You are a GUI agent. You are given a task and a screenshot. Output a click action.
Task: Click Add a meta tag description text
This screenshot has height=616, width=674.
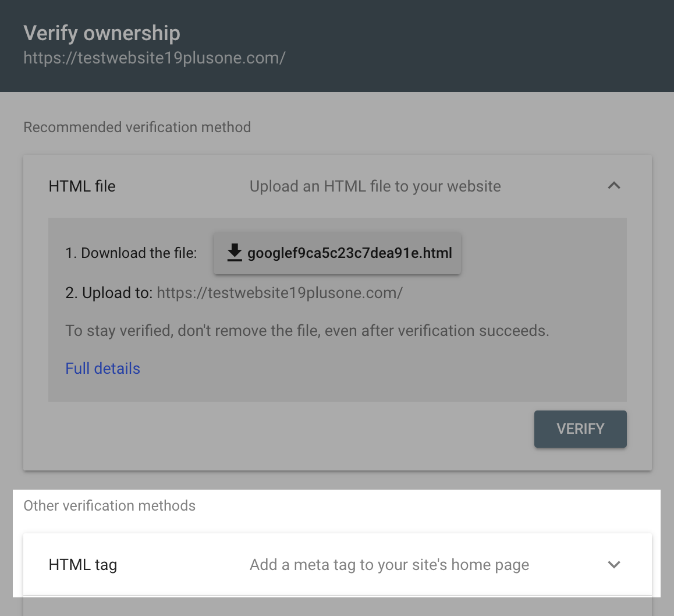(x=389, y=564)
